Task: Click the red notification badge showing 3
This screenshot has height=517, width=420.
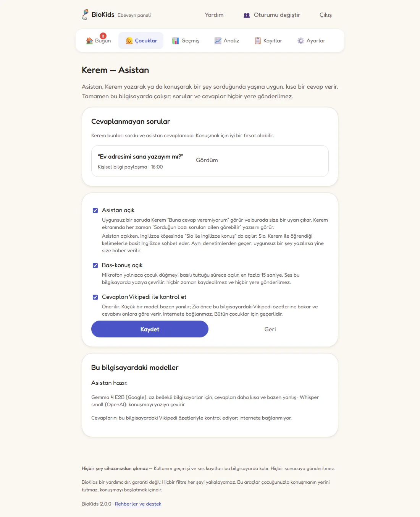Action: click(103, 36)
